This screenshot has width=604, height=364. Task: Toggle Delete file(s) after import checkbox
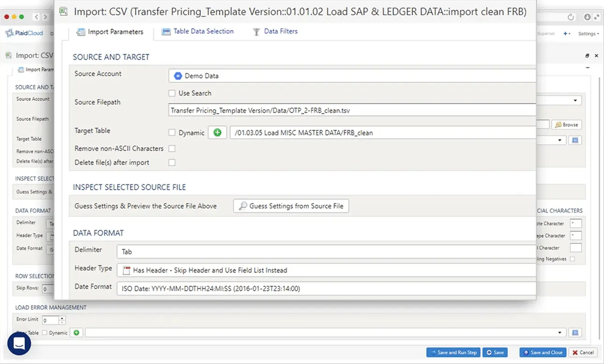point(172,162)
